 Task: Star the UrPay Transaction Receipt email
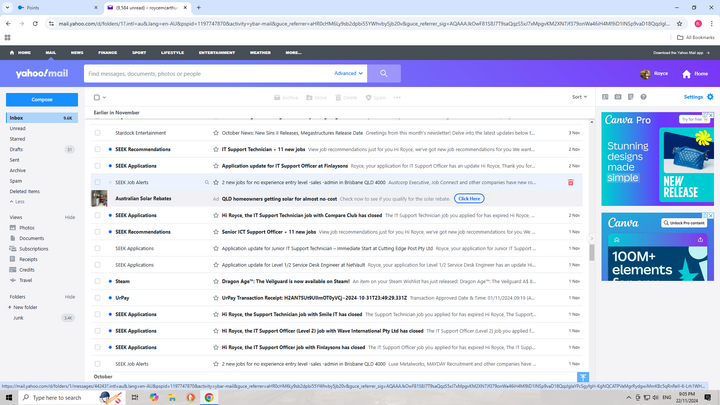[215, 298]
